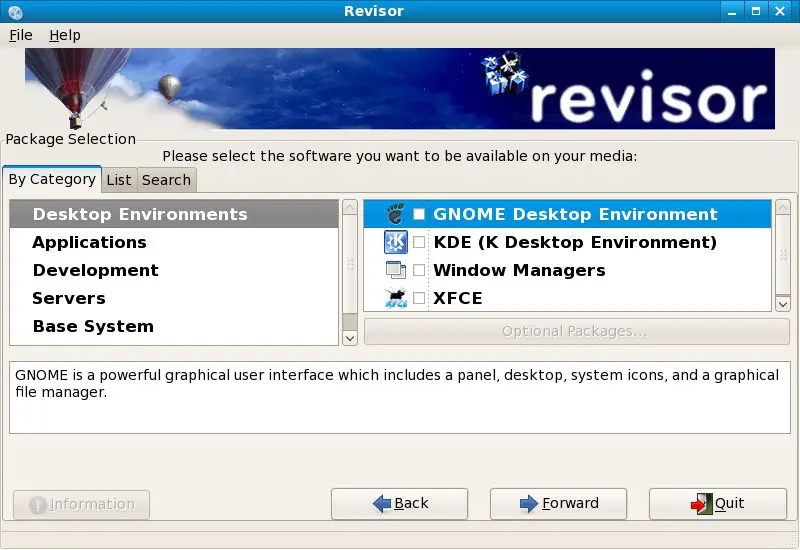This screenshot has width=800, height=550.
Task: Switch to the By Category tab
Action: coord(52,179)
